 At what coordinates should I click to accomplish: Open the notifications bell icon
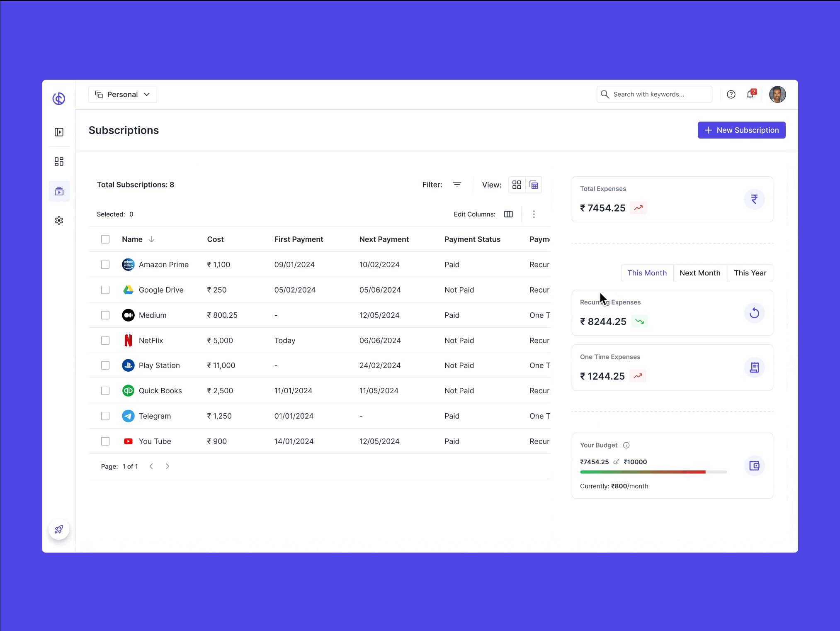tap(751, 94)
